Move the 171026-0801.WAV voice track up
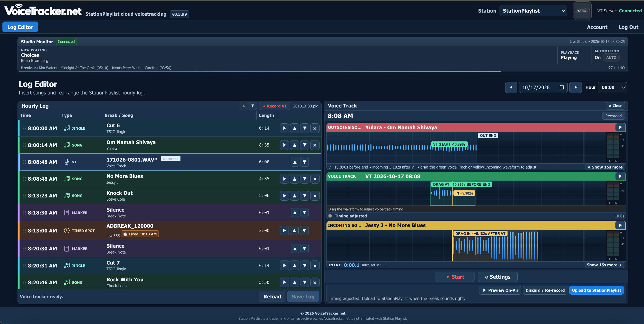The image size is (644, 324). pyautogui.click(x=295, y=162)
